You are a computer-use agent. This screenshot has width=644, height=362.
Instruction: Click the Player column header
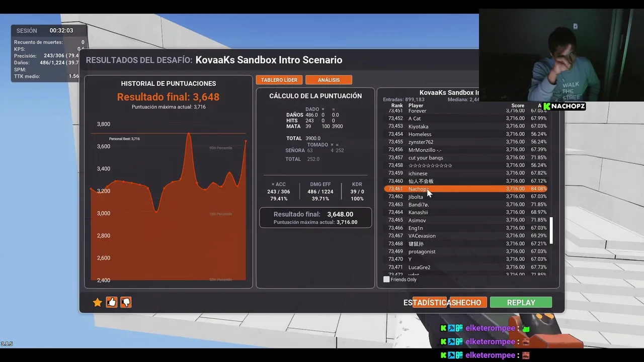pos(416,106)
